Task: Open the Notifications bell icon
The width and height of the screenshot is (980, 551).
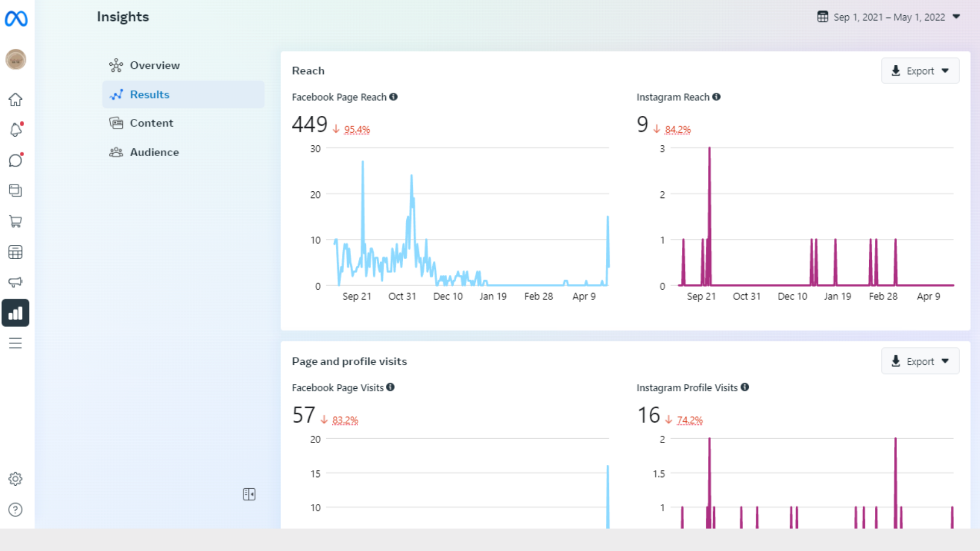Action: click(x=15, y=130)
